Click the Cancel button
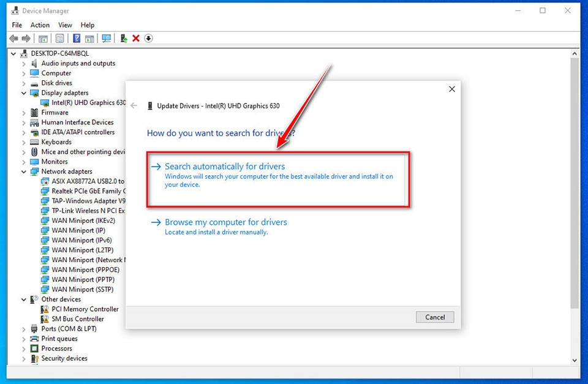 pyautogui.click(x=434, y=317)
